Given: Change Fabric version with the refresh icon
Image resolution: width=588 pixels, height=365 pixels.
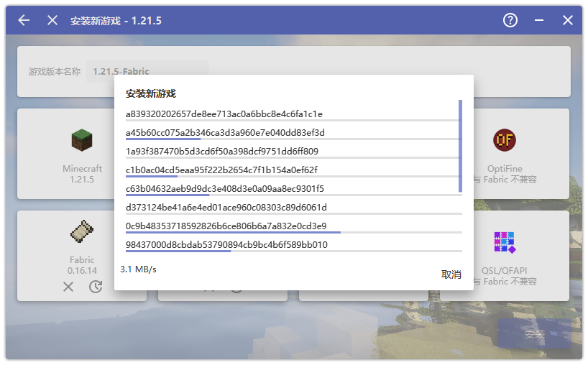Looking at the screenshot, I should 96,287.
